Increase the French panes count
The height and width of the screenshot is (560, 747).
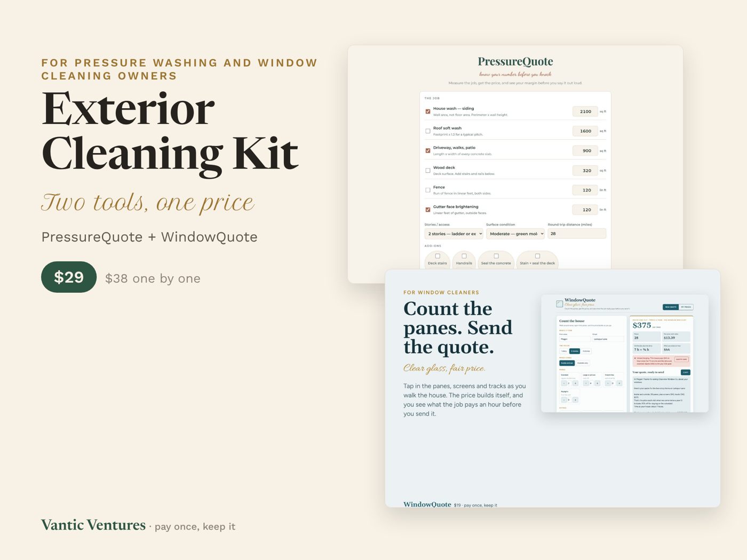click(x=619, y=383)
